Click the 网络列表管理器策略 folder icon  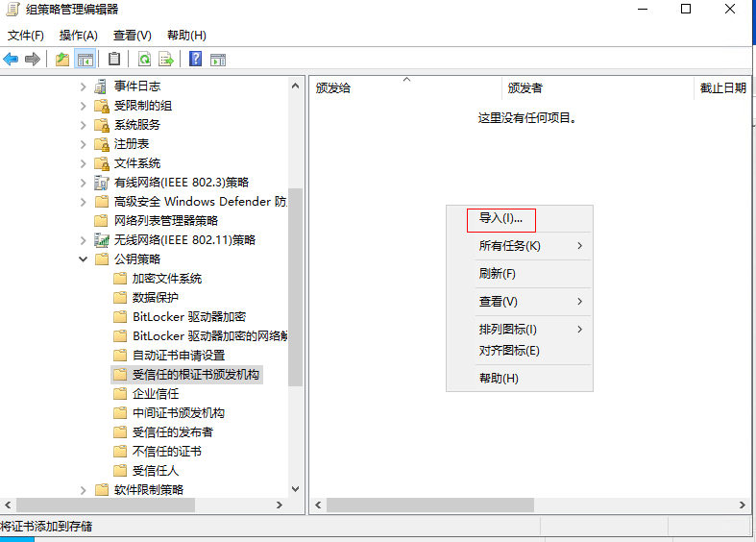tap(101, 221)
